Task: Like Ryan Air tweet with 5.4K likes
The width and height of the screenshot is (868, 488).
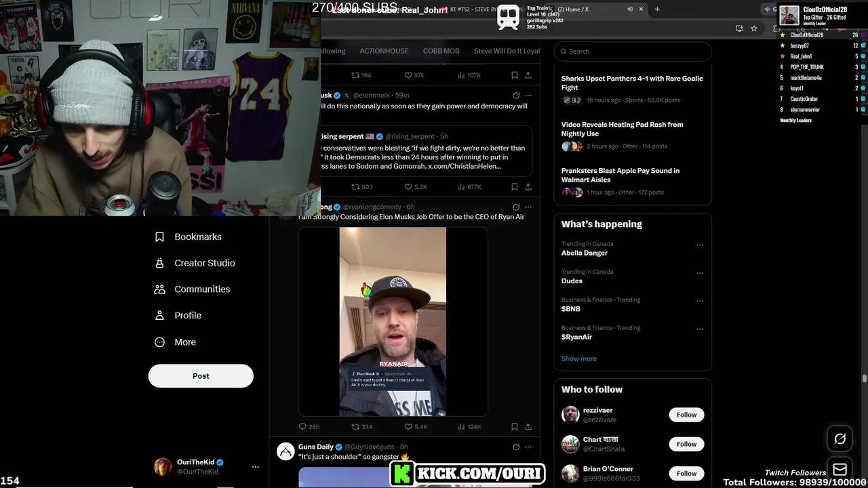Action: [416, 426]
